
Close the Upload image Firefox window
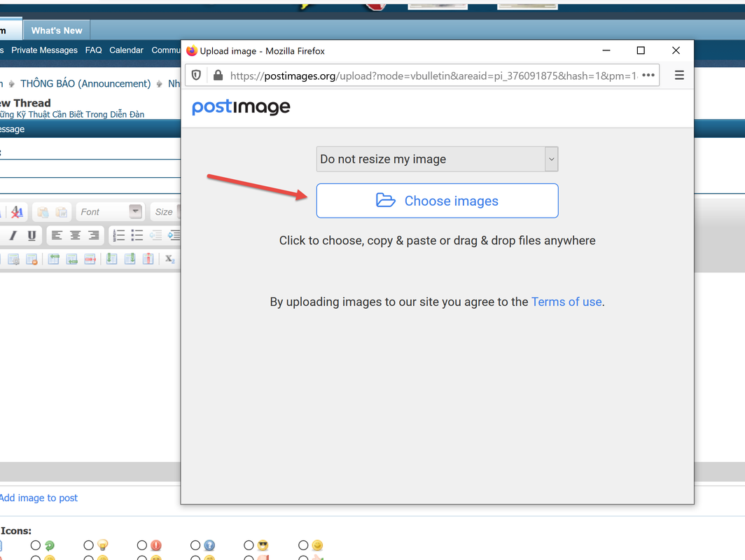click(x=676, y=50)
